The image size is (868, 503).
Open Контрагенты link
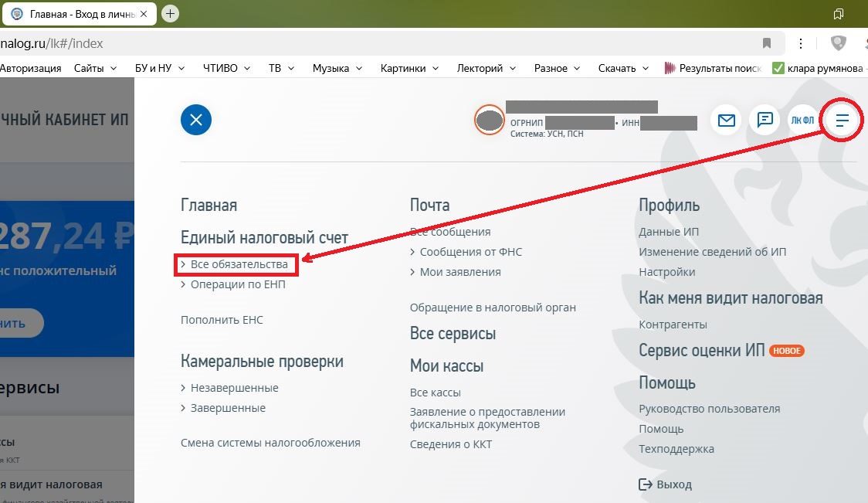point(673,325)
